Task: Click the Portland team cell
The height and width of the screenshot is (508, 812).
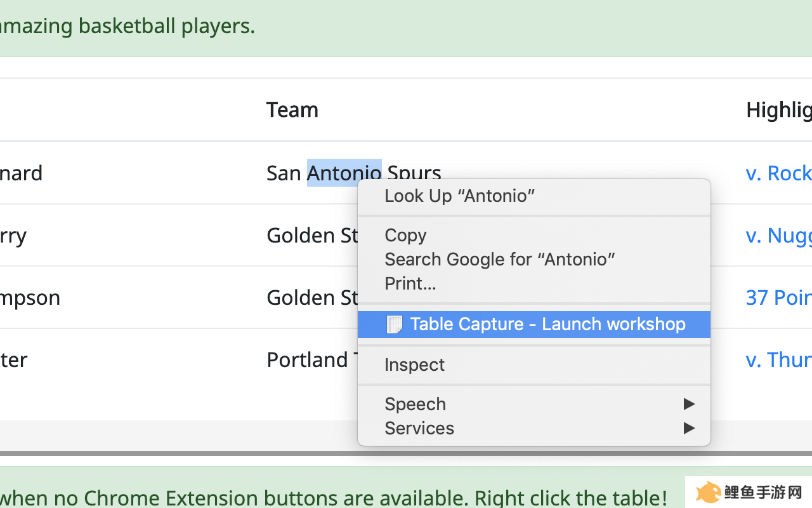Action: coord(312,359)
